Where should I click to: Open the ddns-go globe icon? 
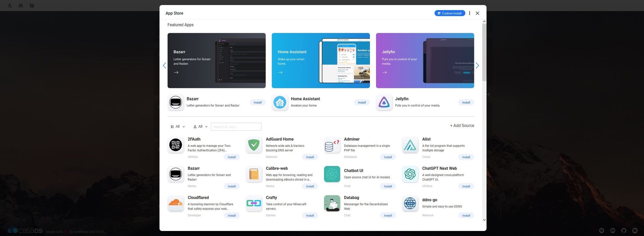pyautogui.click(x=410, y=203)
